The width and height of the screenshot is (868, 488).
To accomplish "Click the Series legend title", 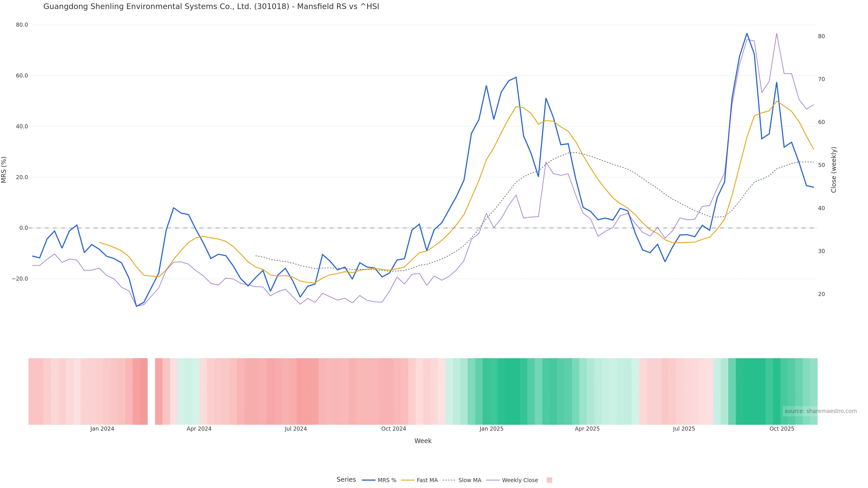I will tap(346, 480).
